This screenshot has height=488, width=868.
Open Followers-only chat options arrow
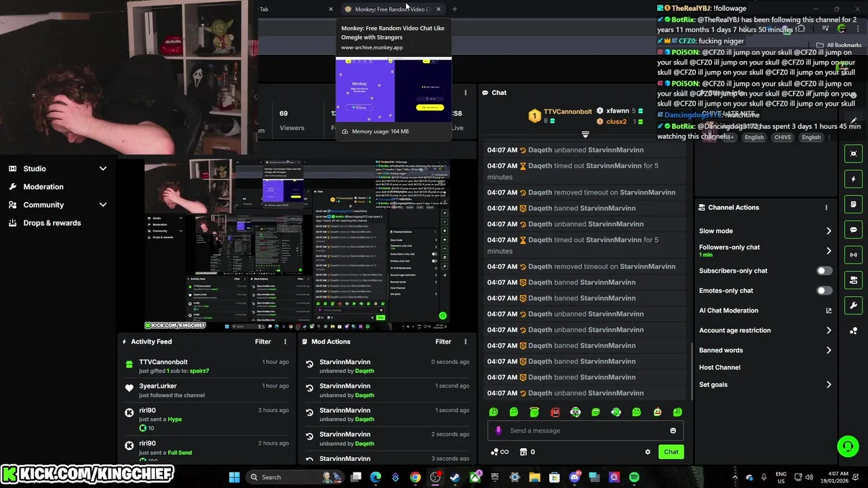[829, 251]
